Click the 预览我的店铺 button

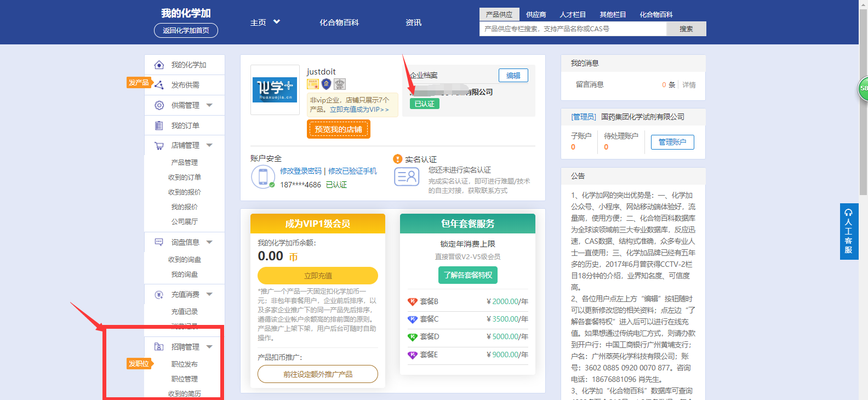(x=338, y=129)
